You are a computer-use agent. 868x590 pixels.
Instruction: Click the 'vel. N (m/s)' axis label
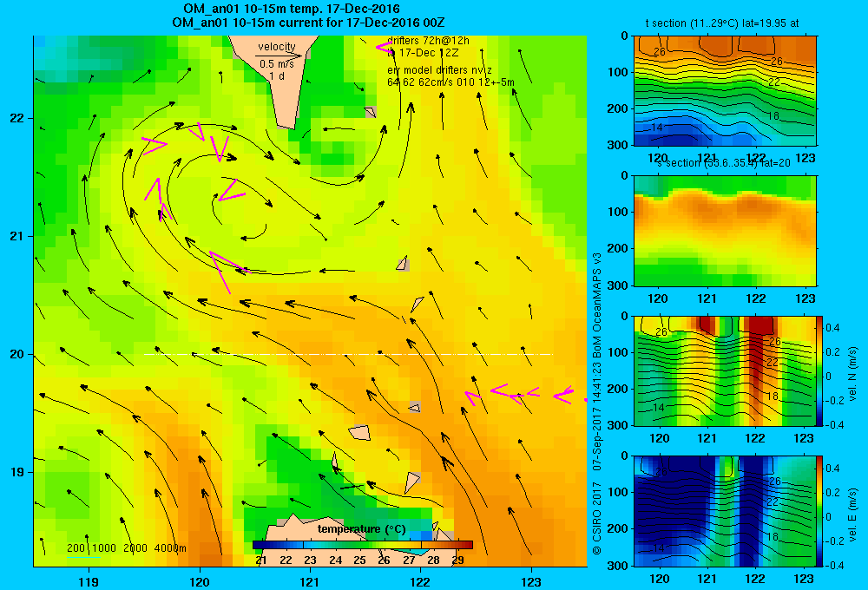click(x=853, y=374)
